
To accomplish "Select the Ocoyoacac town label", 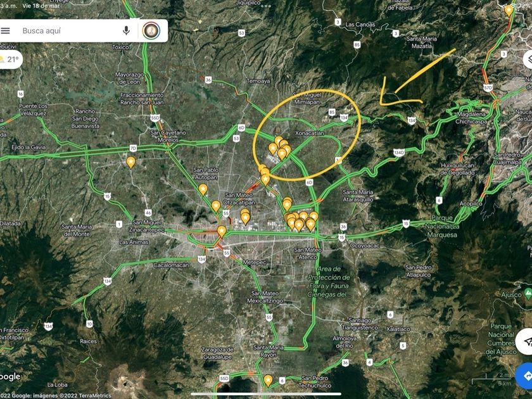I will (364, 246).
